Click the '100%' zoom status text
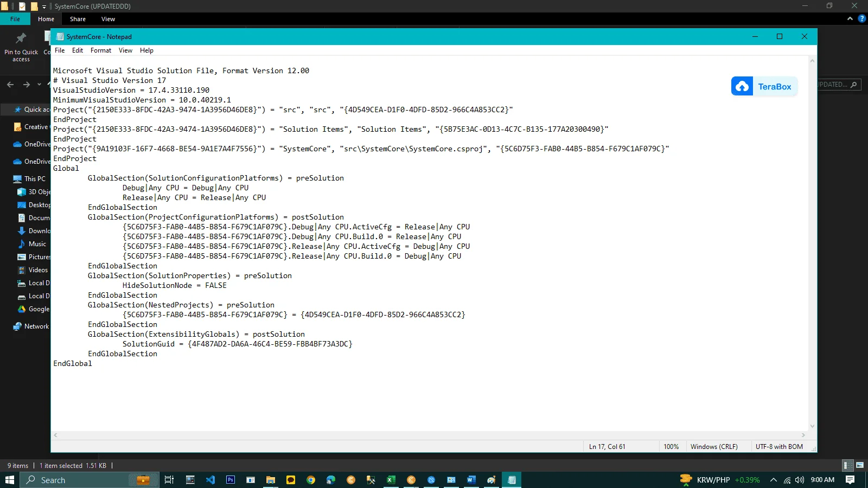868x488 pixels. click(671, 447)
